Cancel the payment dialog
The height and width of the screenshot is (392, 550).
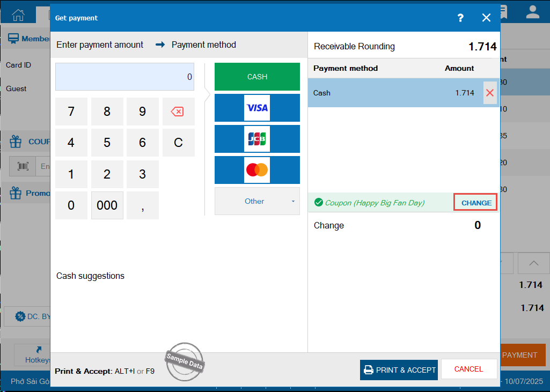468,369
